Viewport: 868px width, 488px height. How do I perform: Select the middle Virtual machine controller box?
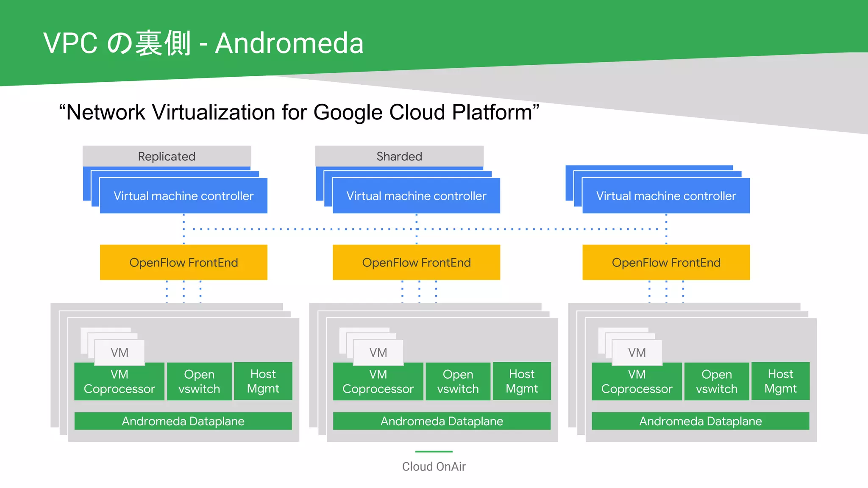(x=416, y=196)
